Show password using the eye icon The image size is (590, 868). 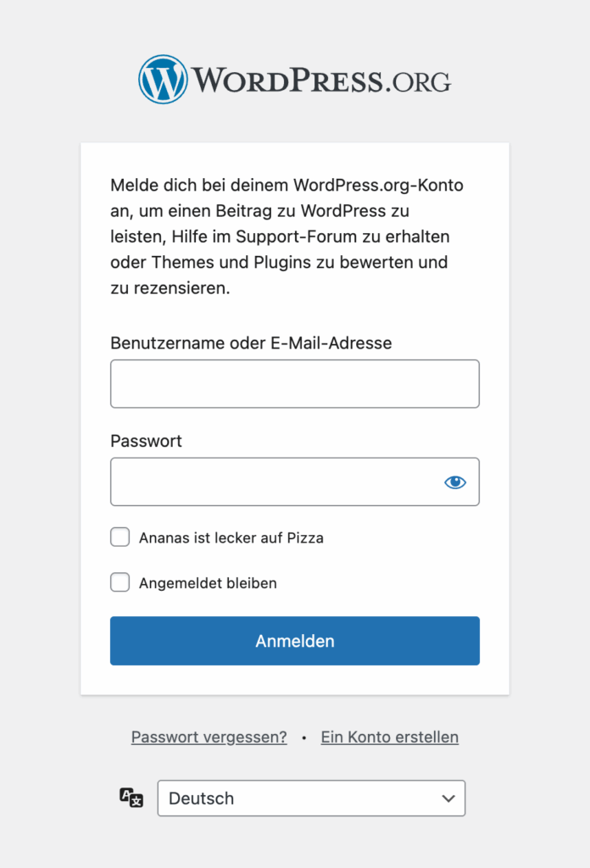[x=455, y=482]
